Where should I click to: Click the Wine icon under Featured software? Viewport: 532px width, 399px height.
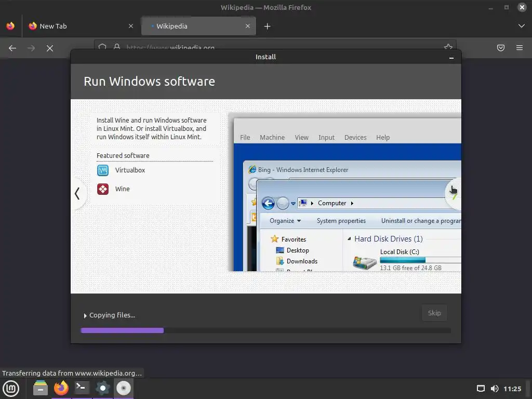click(x=103, y=189)
